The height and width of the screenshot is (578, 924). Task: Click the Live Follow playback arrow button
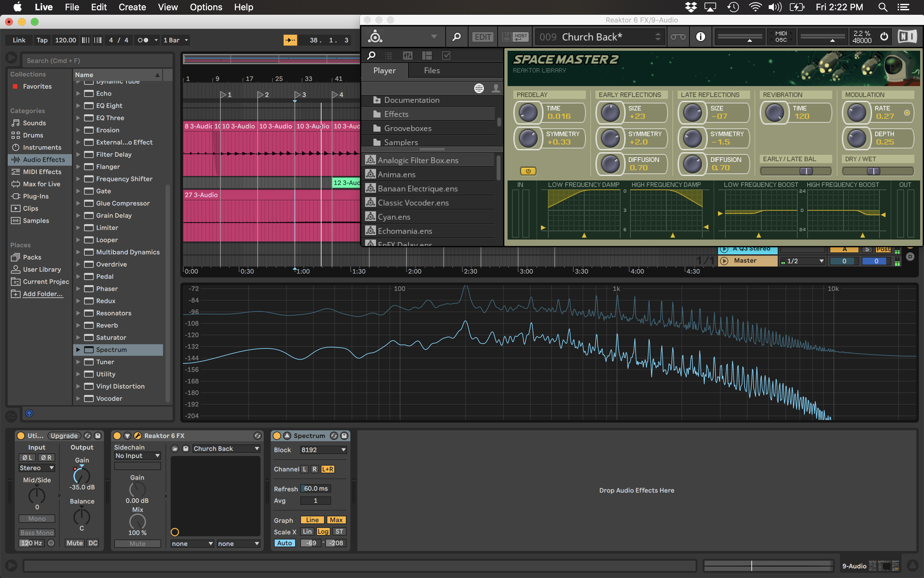click(290, 40)
